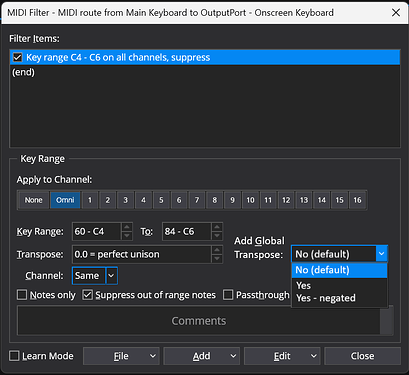Toggle channel 16 button

click(357, 200)
